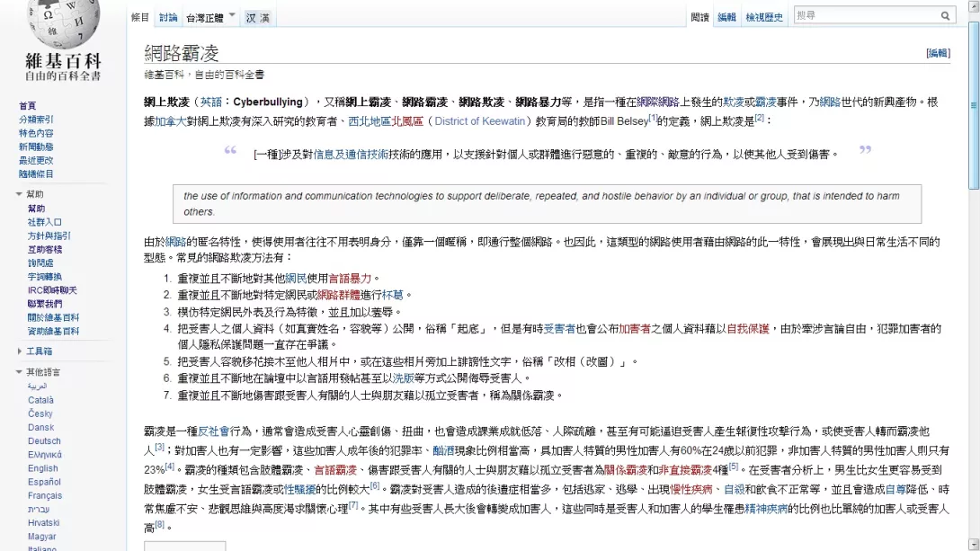Screen dimensions: 980x551
Task: Open 互助客棧 sidebar link
Action: coord(45,249)
